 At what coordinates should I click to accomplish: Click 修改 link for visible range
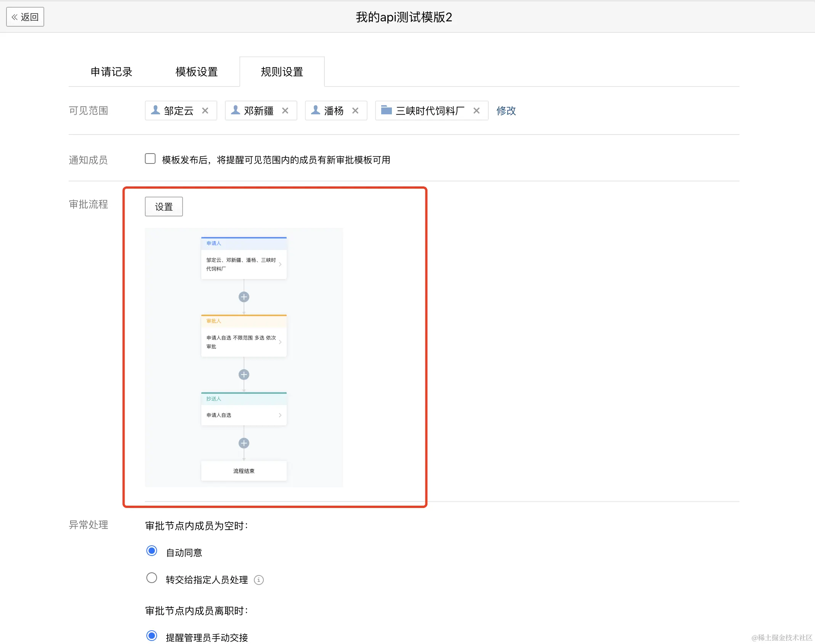(506, 111)
